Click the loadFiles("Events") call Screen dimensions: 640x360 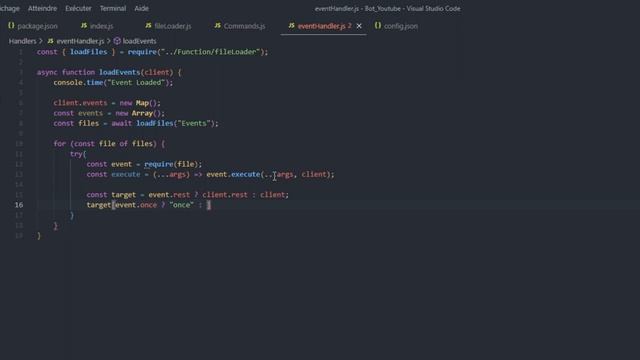click(x=177, y=123)
